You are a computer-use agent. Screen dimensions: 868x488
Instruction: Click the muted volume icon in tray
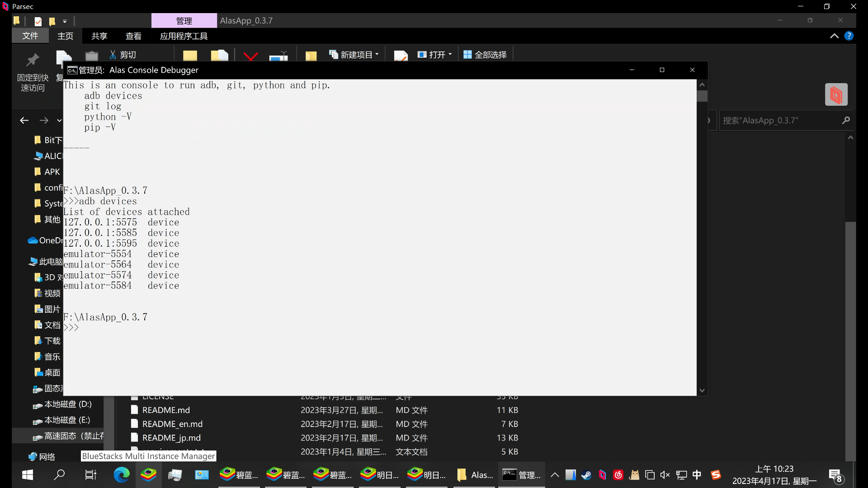point(665,475)
